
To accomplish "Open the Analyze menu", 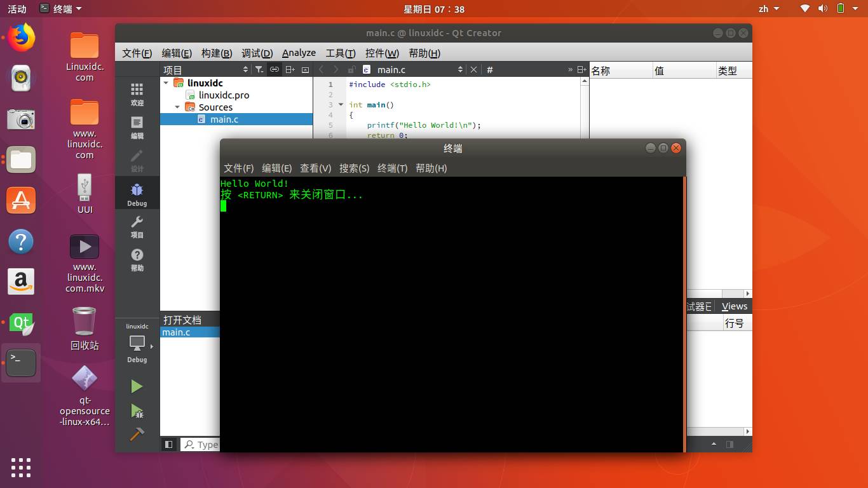I will click(x=299, y=53).
